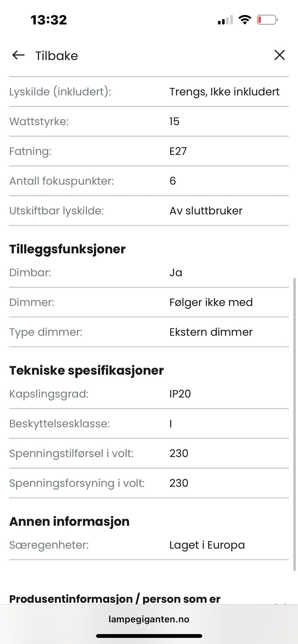298x644 pixels.
Task: Select the Wattstyrke 15 value
Action: (x=174, y=121)
